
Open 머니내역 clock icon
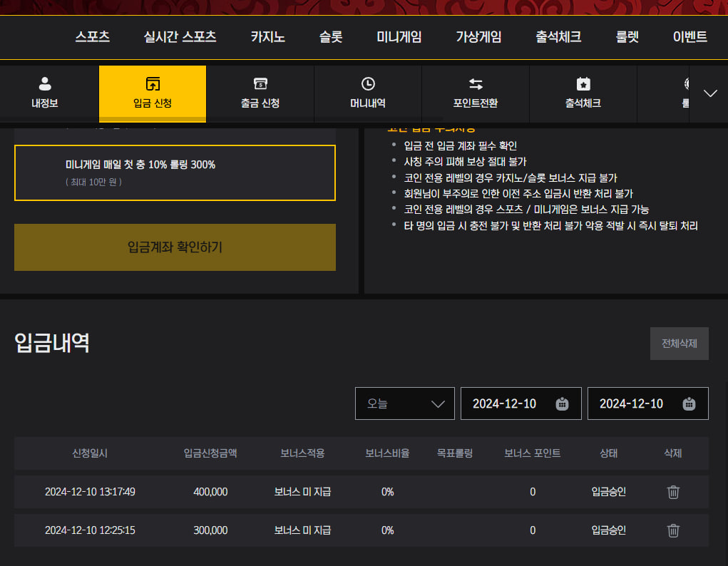(x=368, y=83)
